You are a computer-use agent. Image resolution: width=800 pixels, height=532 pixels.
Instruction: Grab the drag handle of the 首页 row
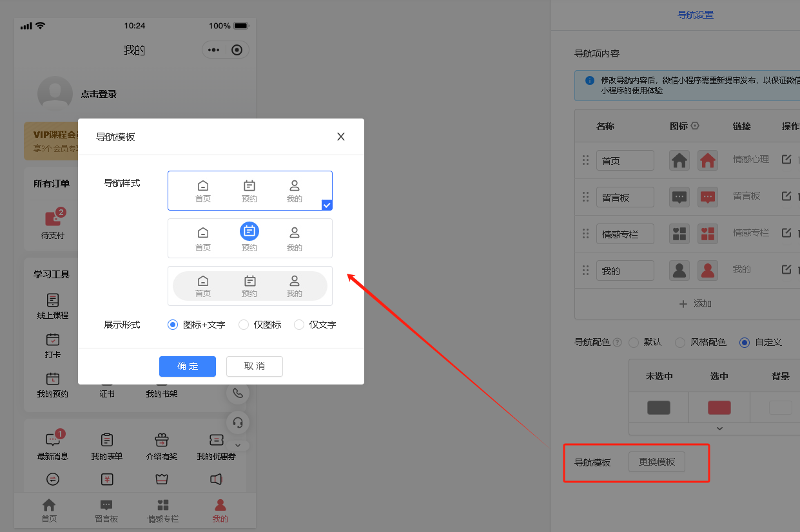tap(586, 160)
